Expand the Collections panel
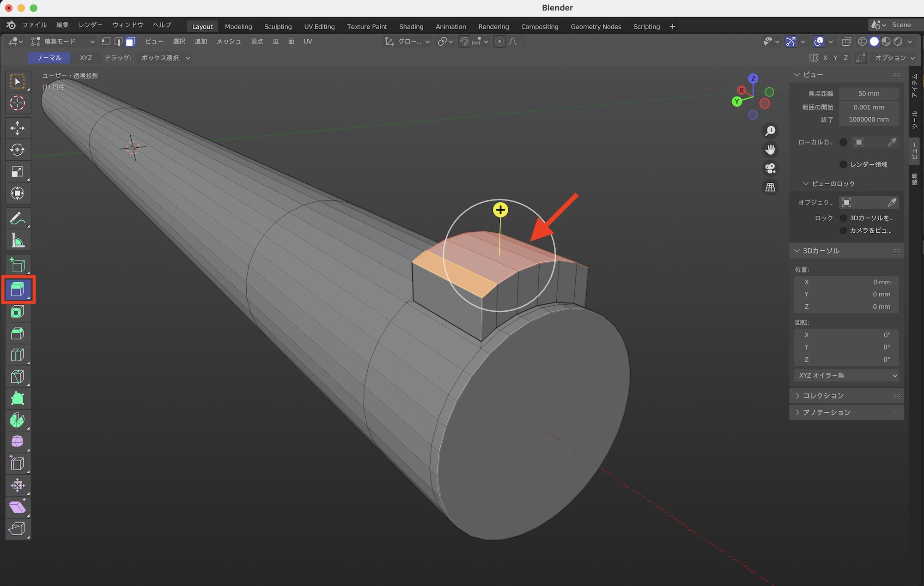924x586 pixels. [x=823, y=396]
